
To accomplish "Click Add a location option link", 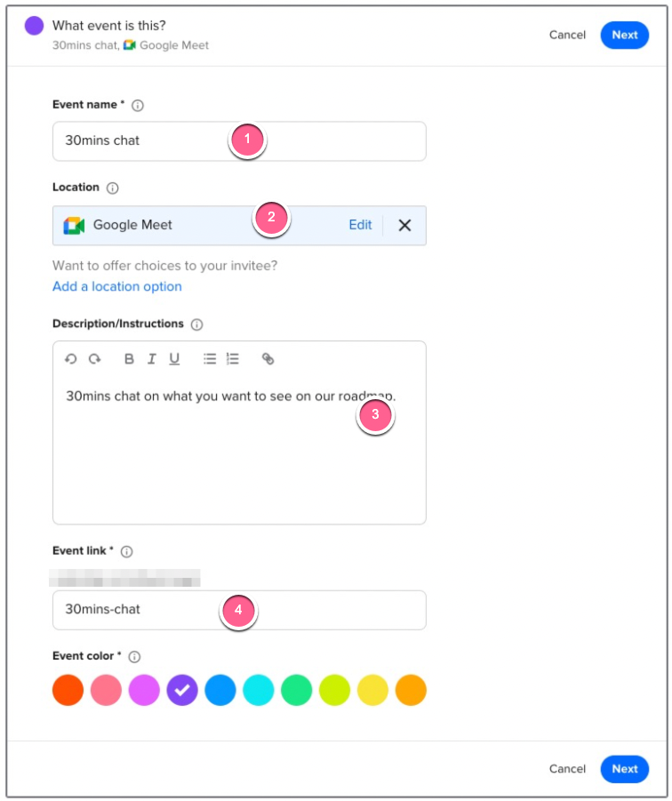I will [x=117, y=286].
